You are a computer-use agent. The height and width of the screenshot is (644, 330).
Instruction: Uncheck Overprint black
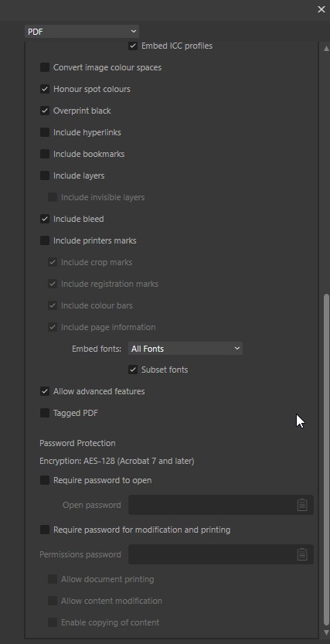(x=45, y=111)
